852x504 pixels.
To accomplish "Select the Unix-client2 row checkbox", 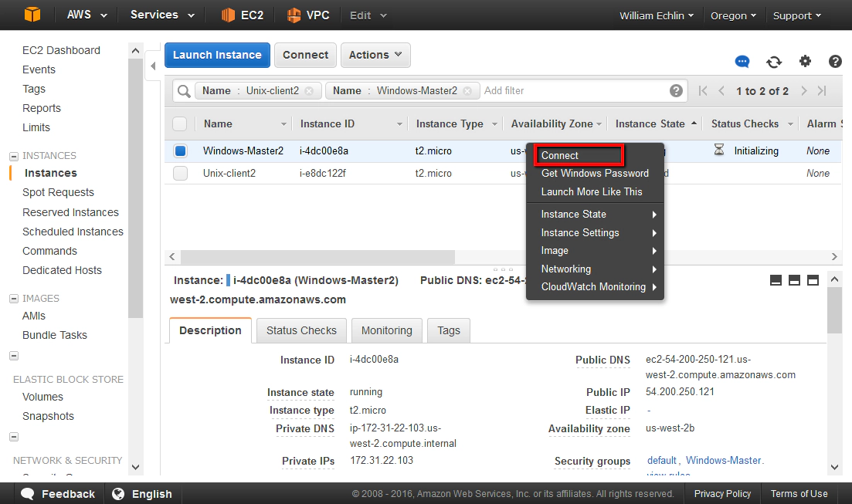I will [x=180, y=173].
